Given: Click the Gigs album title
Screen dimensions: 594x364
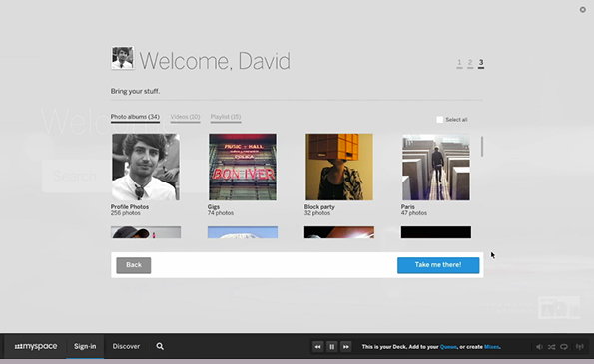Looking at the screenshot, I should click(x=214, y=207).
